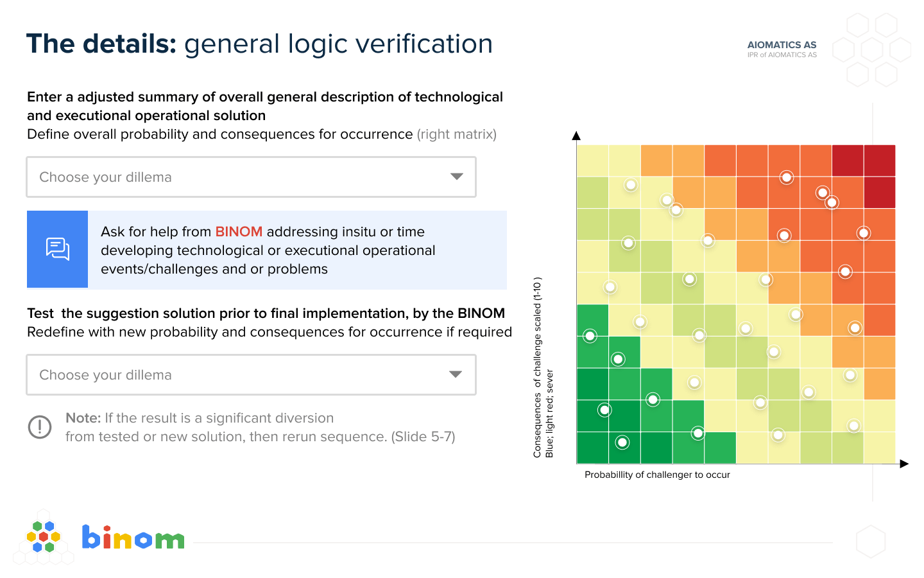The image size is (924, 578).
Task: Click the (Slide 5-7) reference text
Action: [x=424, y=437]
